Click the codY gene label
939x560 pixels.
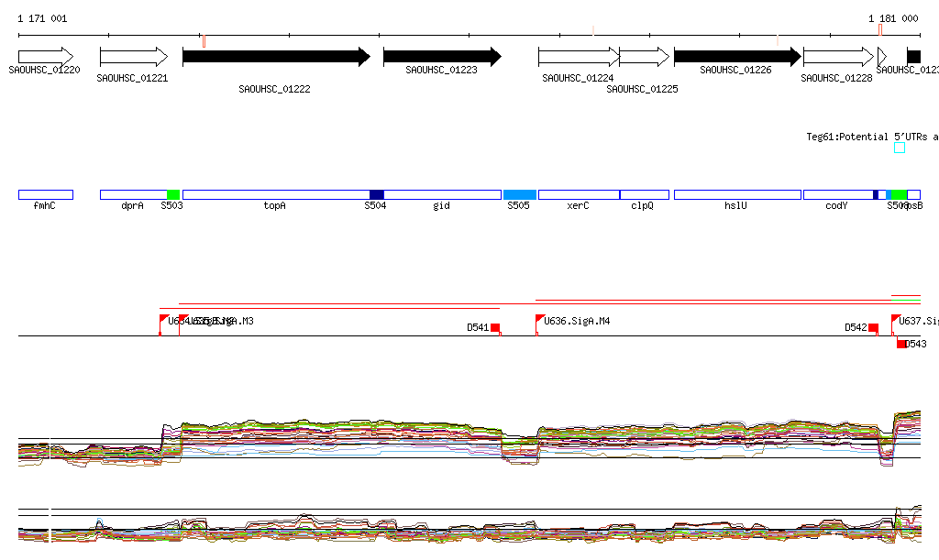pyautogui.click(x=836, y=206)
